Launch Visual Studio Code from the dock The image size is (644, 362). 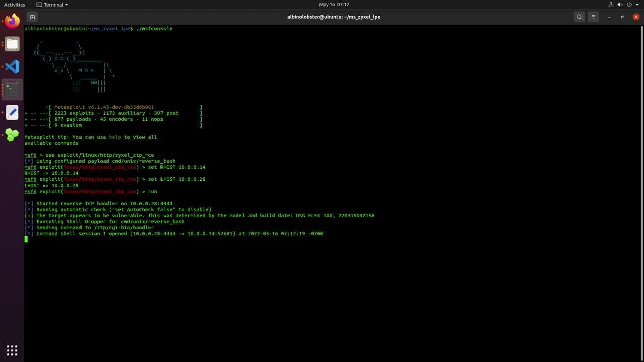pyautogui.click(x=12, y=66)
